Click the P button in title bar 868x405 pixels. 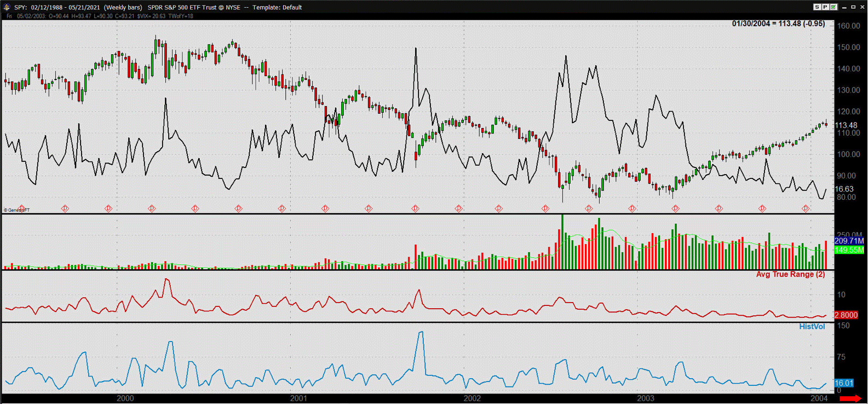pos(825,7)
